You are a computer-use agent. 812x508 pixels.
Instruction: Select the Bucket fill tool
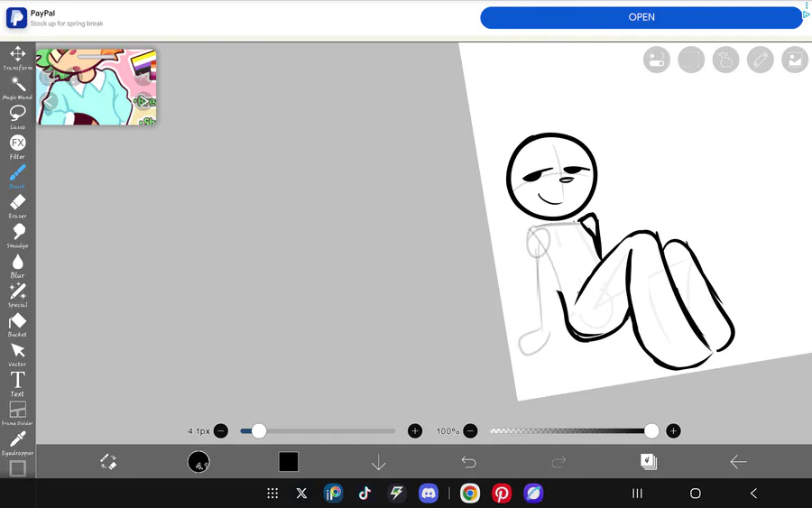18,325
